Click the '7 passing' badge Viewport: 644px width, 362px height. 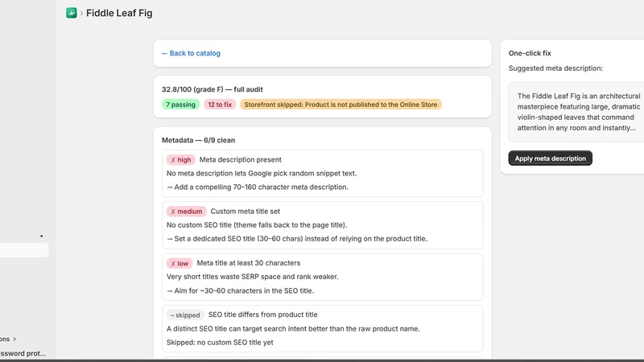tap(180, 105)
